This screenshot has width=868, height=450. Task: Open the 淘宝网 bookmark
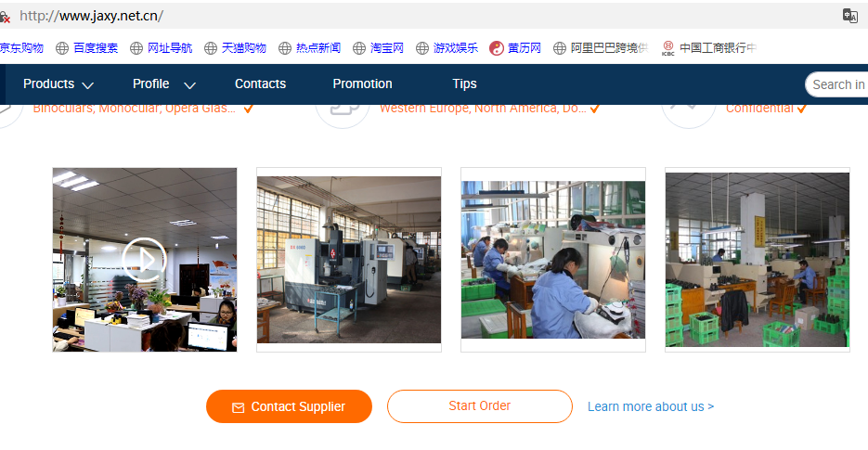(x=378, y=48)
